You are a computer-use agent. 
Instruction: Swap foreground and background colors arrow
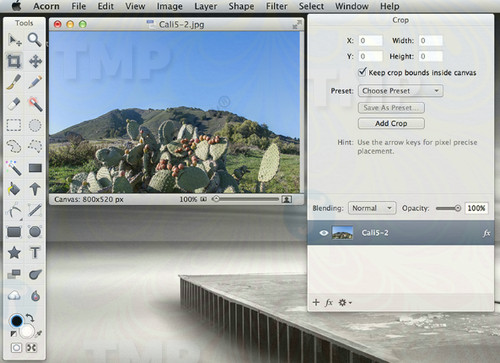30,318
